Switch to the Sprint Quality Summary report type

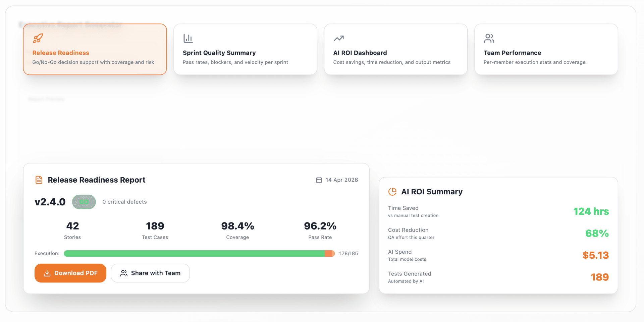[x=245, y=49]
